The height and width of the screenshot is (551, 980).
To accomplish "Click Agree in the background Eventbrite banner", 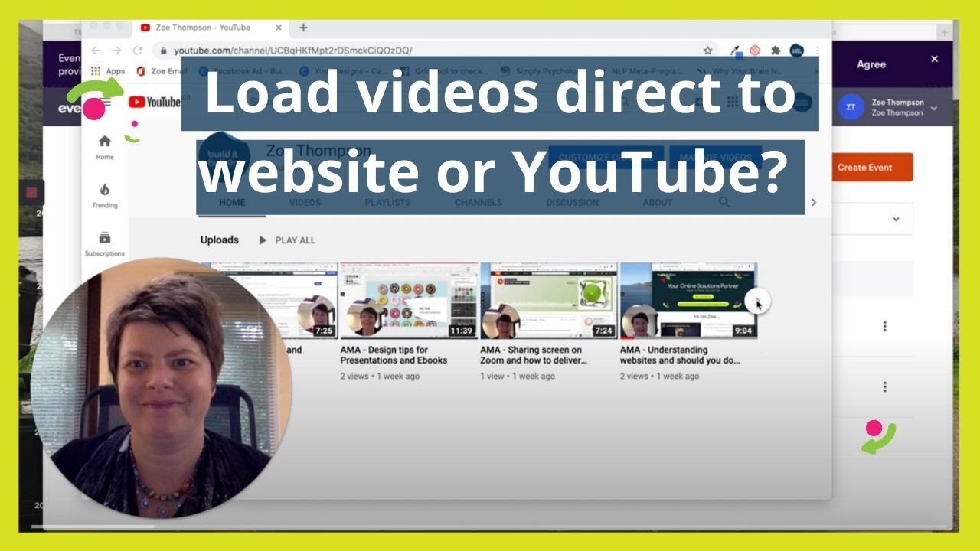I will coord(871,64).
